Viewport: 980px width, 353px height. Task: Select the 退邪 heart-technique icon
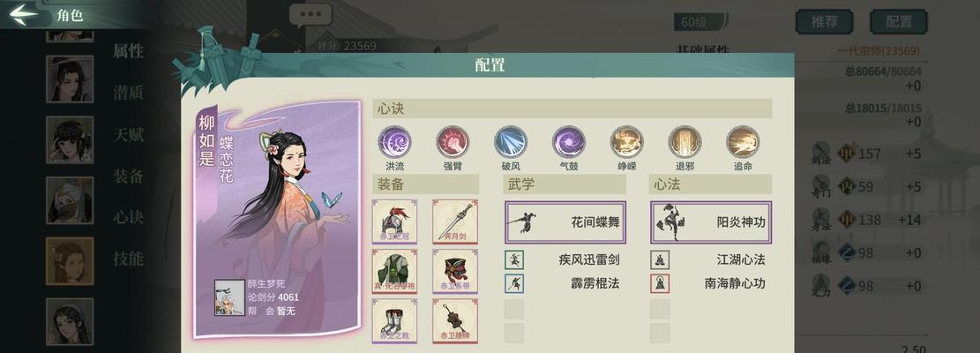(685, 142)
